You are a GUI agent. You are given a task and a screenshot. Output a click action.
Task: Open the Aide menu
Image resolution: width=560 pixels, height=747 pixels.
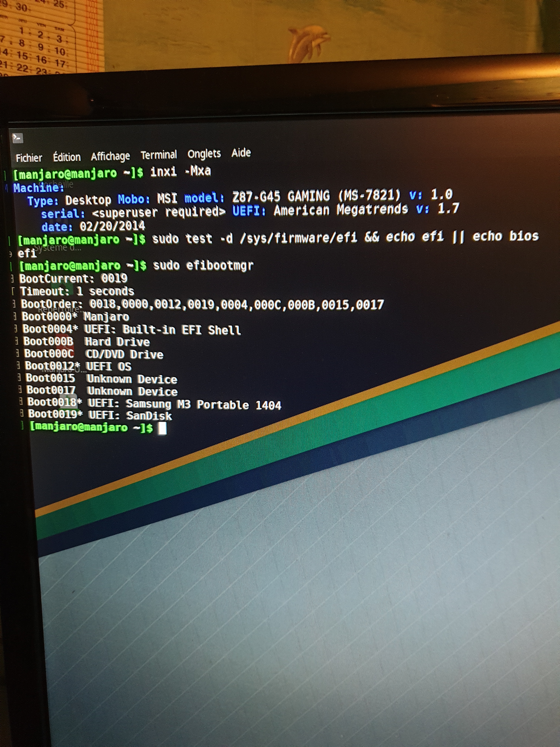pyautogui.click(x=241, y=153)
